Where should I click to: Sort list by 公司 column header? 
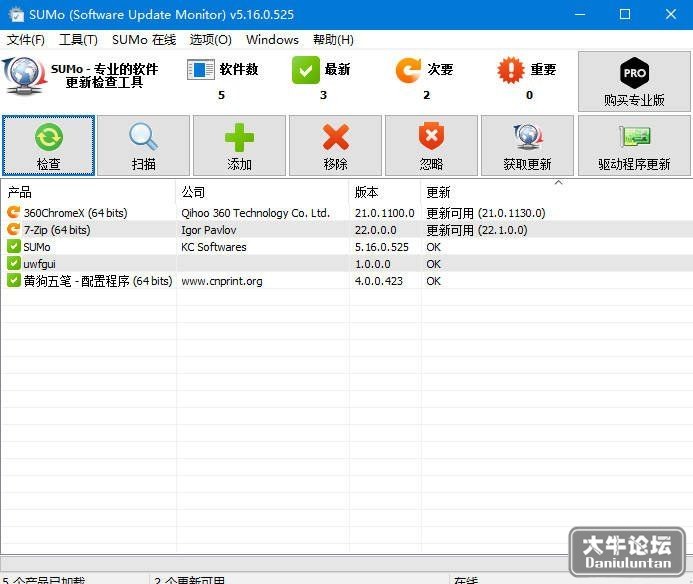[263, 192]
